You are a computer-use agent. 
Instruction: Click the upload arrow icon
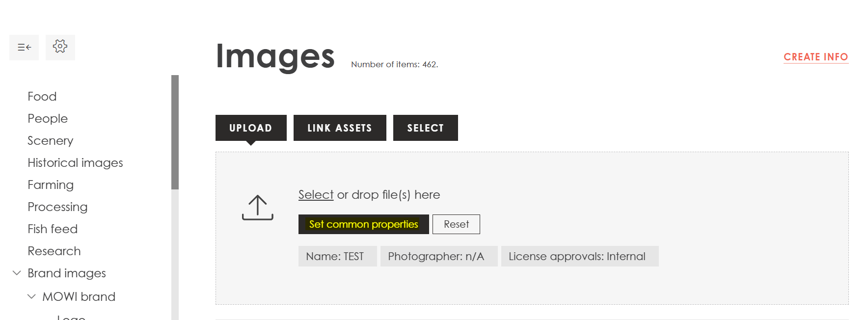tap(257, 208)
